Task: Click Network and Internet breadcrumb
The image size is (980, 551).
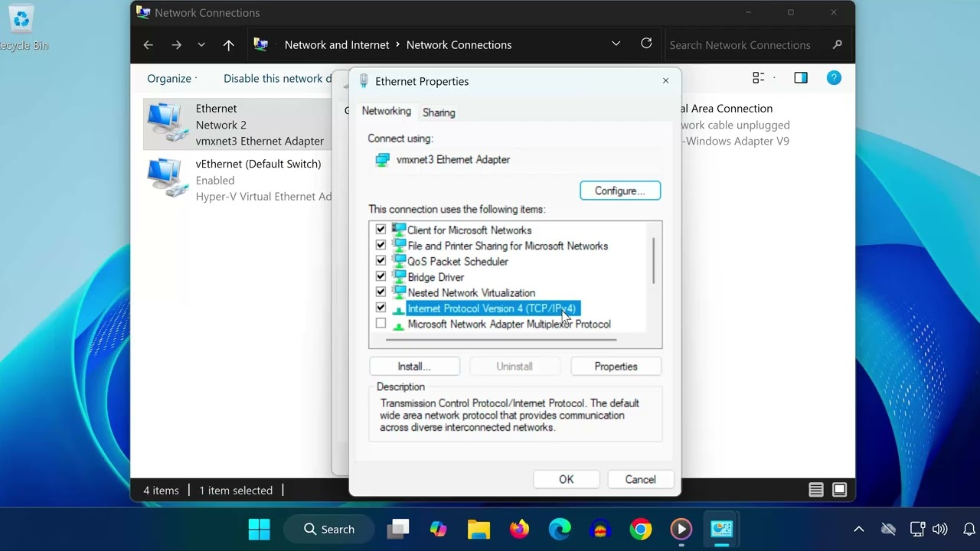Action: (x=337, y=45)
